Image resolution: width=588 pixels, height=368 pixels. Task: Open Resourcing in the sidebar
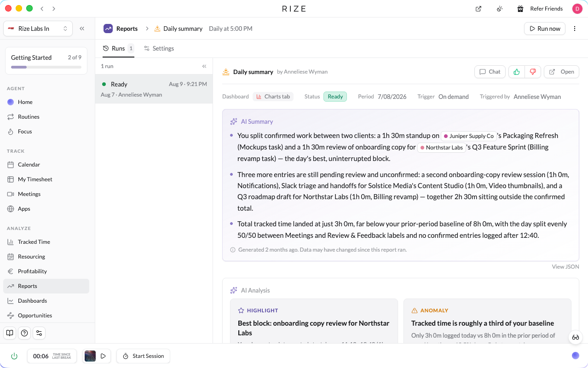pos(46,257)
